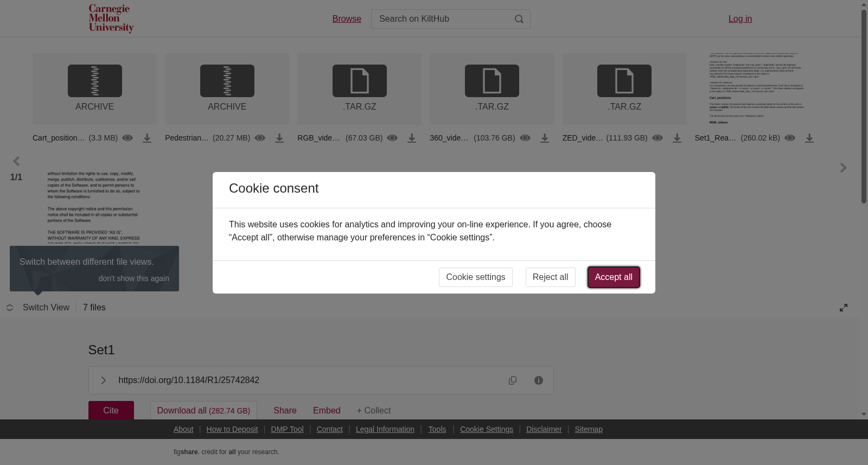Open the Embed option

pos(327,411)
